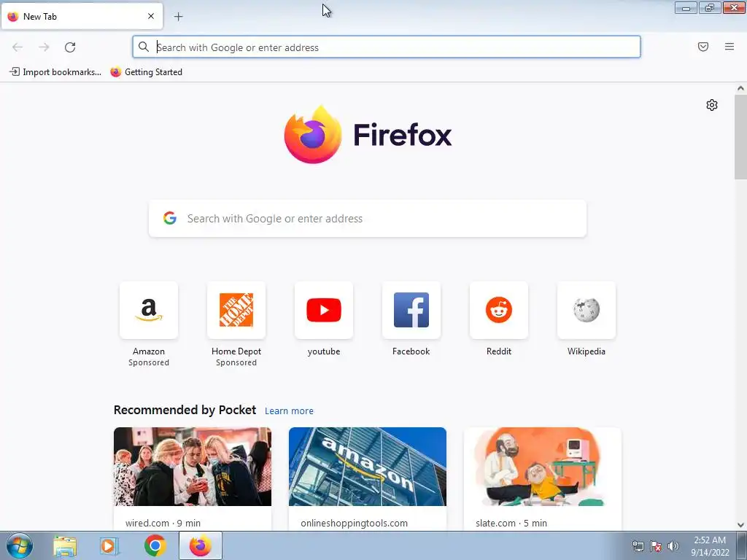Click the vertical scrollbar thumb
This screenshot has width=747, height=560.
tap(740, 137)
